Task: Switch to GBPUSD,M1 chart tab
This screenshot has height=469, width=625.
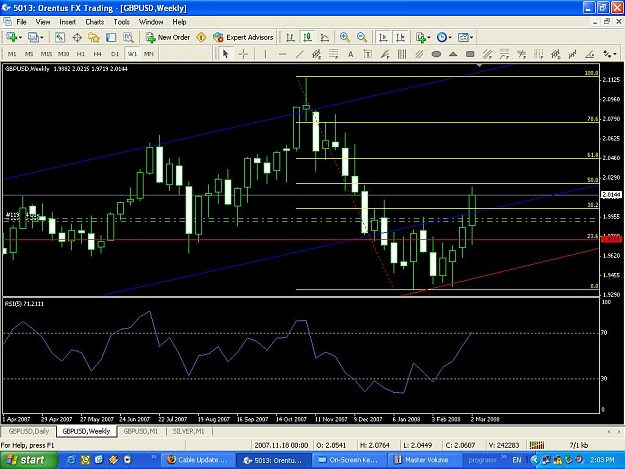Action: coord(141,431)
